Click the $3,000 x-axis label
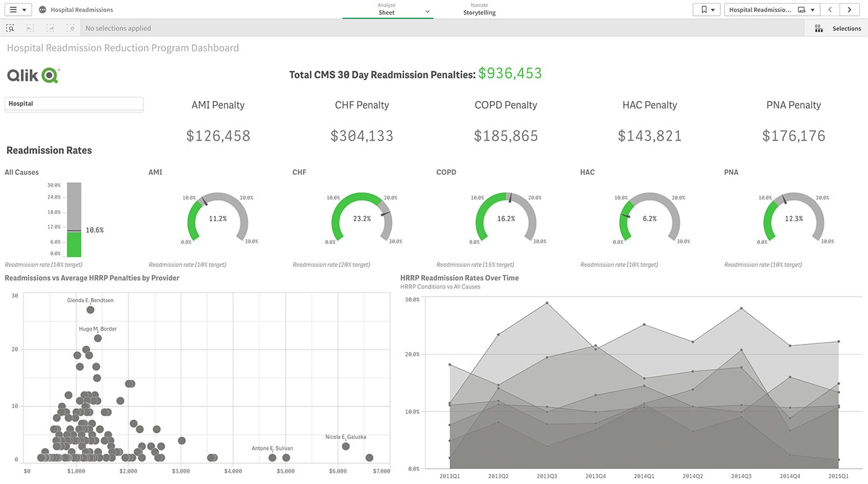 click(181, 471)
